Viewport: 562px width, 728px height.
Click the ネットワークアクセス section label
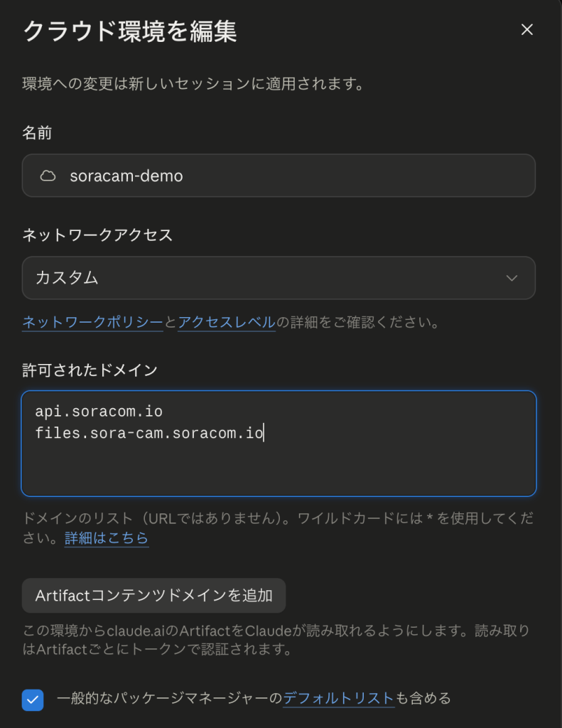click(x=97, y=235)
